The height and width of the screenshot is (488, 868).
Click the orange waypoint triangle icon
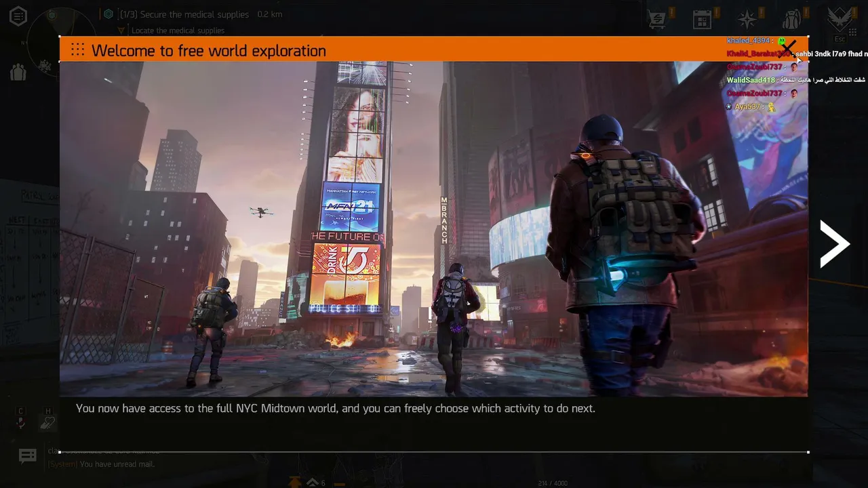[x=121, y=30]
